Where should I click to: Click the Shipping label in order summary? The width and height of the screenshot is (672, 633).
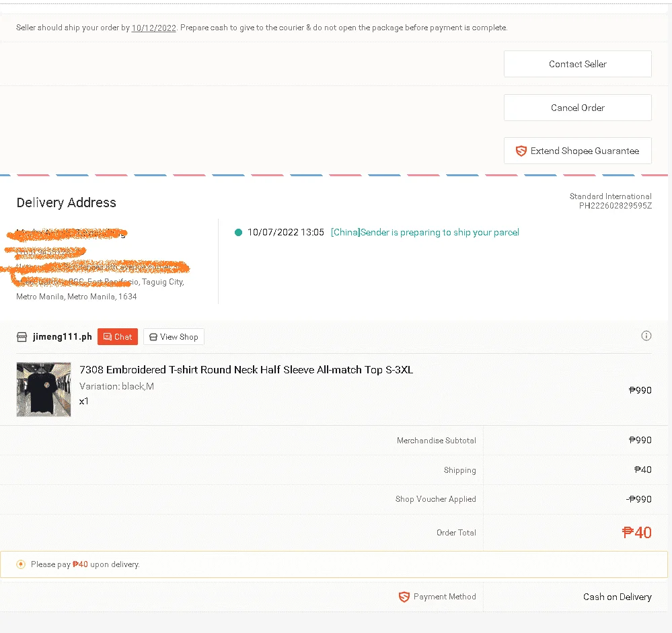[459, 470]
